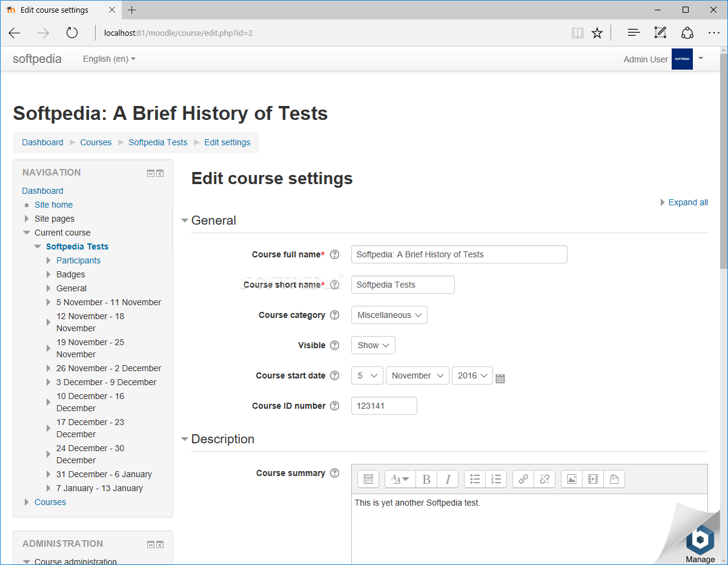Open the browser Hub menu
Image resolution: width=728 pixels, height=565 pixels.
pos(634,33)
